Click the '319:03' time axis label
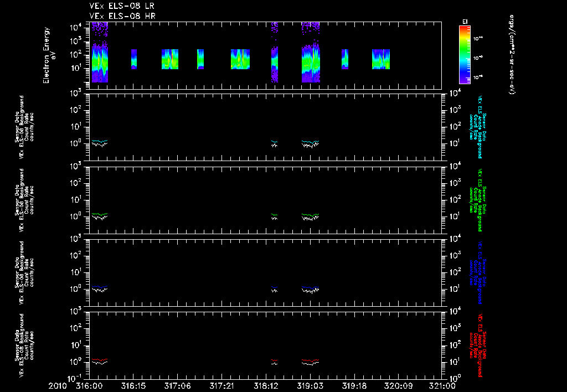The image size is (567, 392). (310, 386)
